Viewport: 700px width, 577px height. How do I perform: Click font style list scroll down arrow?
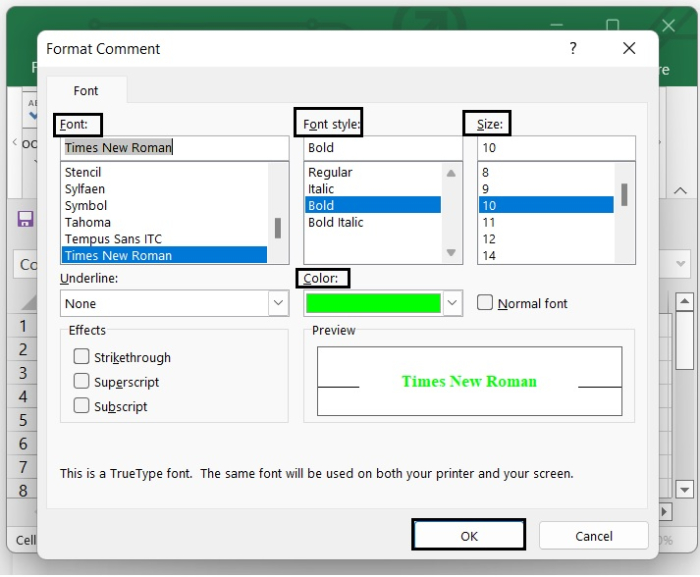[x=451, y=253]
